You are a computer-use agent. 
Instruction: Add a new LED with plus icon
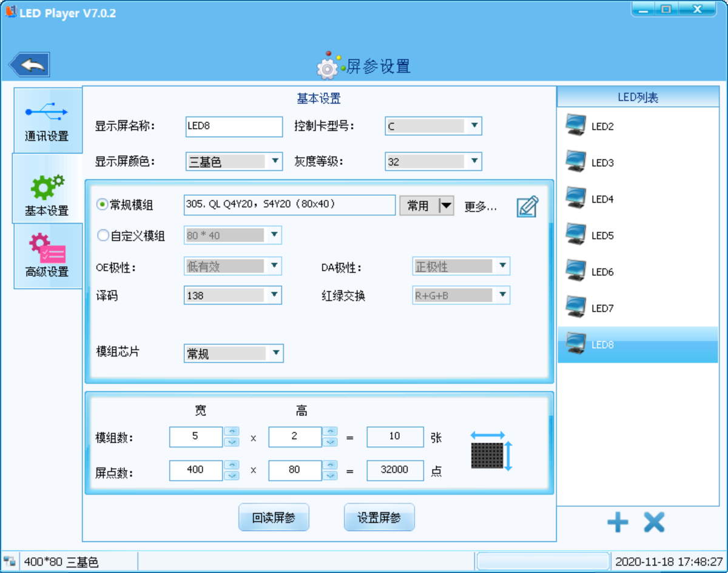(618, 522)
